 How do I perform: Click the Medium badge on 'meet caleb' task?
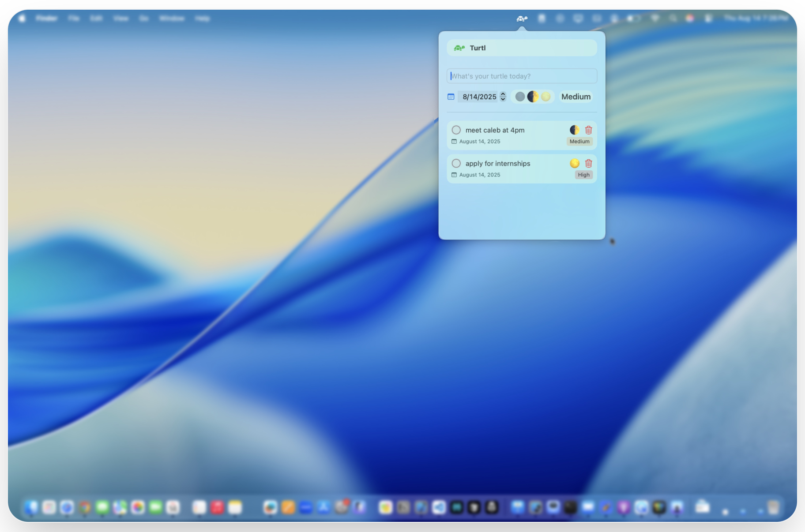point(579,142)
